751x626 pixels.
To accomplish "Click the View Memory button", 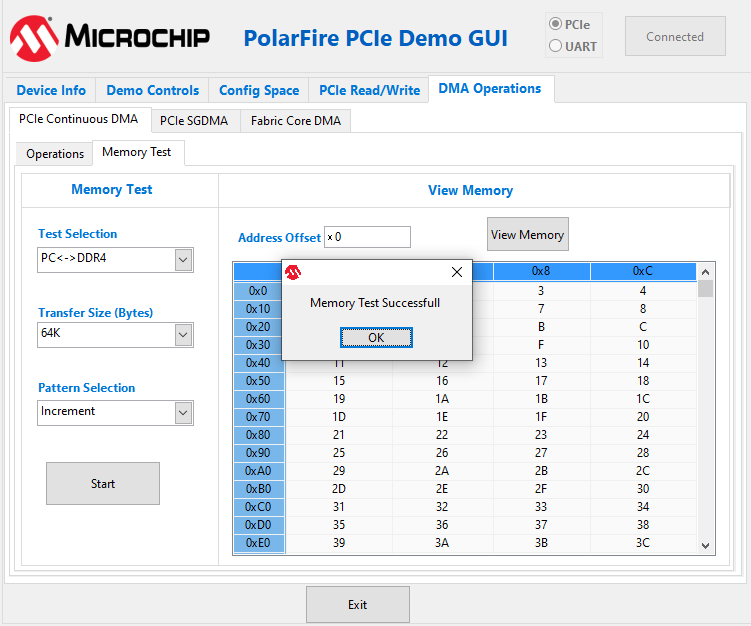I will pos(527,235).
